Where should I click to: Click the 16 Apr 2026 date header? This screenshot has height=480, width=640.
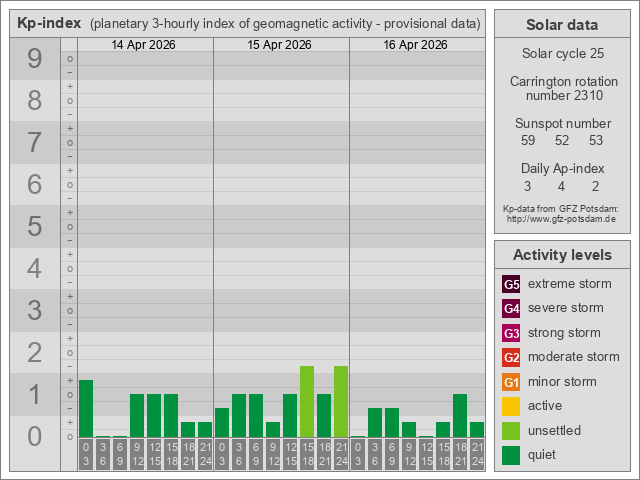pos(417,45)
